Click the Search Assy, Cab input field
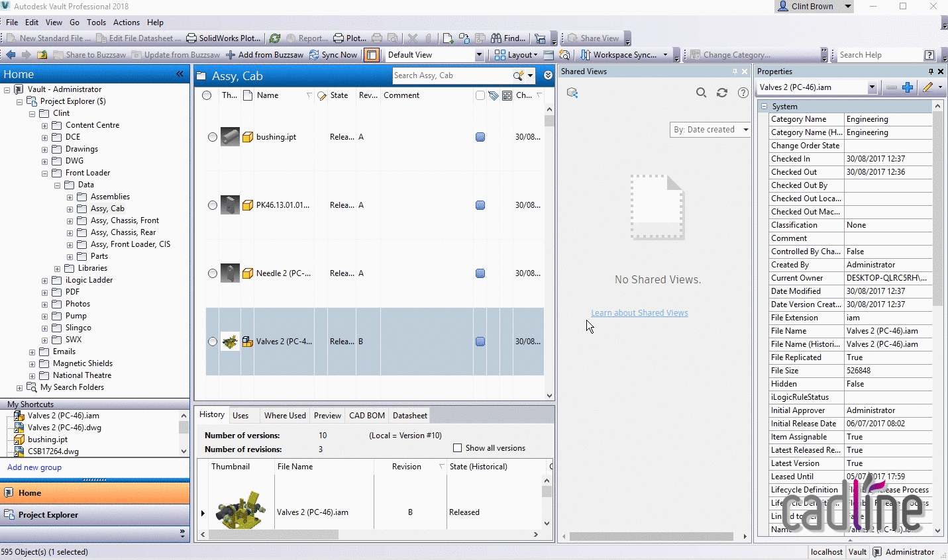Screen dimensions: 948x560 coord(452,75)
